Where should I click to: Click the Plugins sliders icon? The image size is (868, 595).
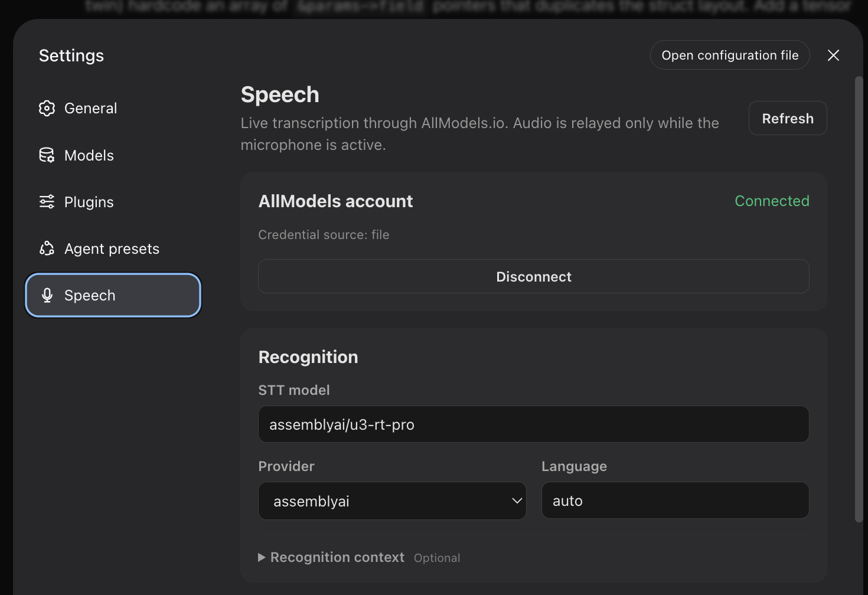(47, 202)
